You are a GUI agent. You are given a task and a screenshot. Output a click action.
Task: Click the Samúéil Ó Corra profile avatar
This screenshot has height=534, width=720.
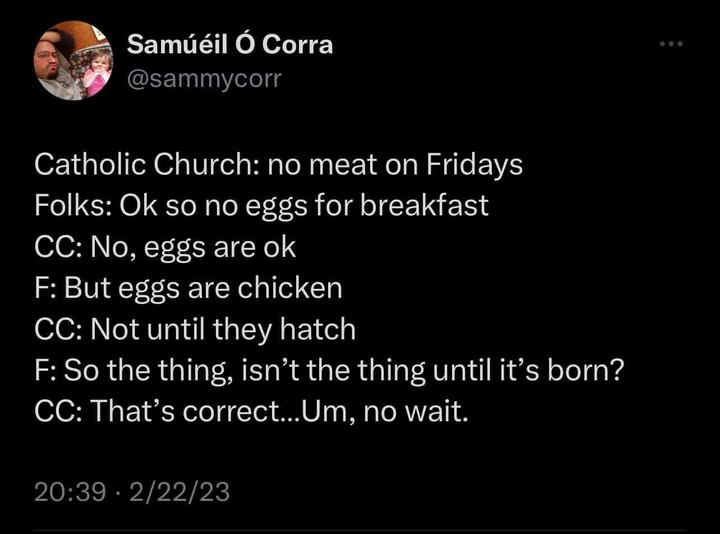point(74,60)
